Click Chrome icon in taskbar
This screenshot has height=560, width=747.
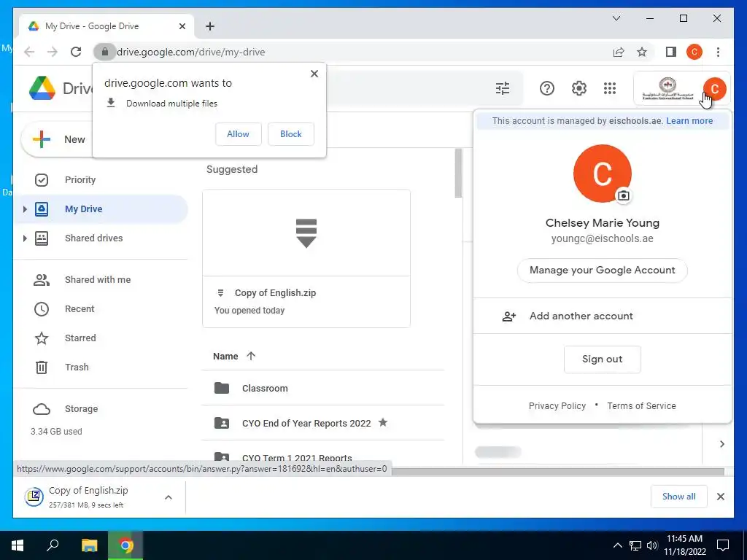click(125, 545)
